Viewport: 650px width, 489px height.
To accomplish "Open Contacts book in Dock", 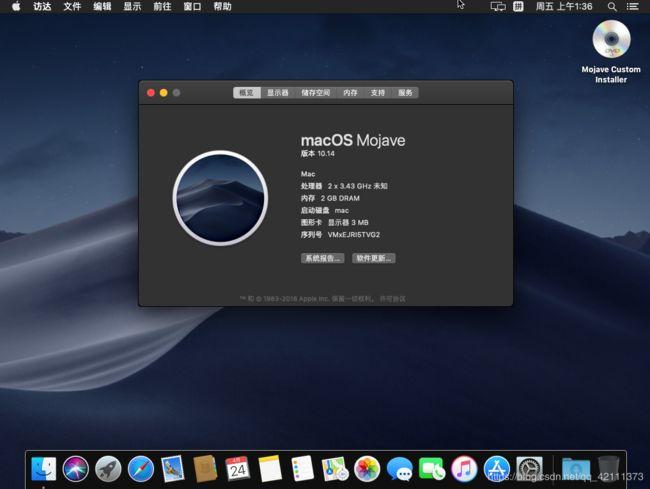I will pos(205,469).
